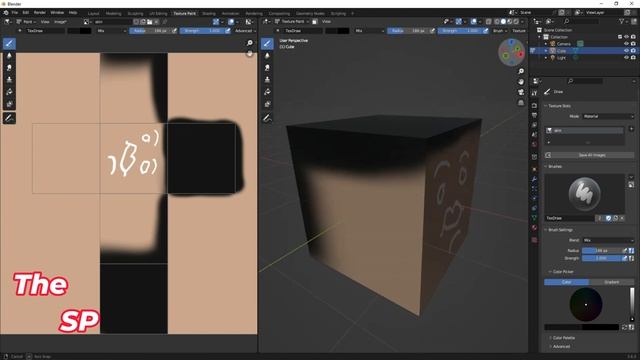
Task: Select the Draw tool in 3D viewport toolbar
Action: coord(267,43)
